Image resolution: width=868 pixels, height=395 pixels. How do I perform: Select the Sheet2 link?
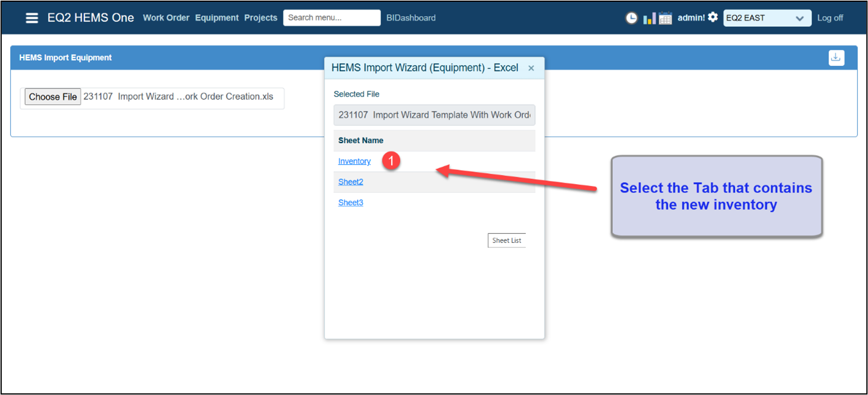coord(351,182)
